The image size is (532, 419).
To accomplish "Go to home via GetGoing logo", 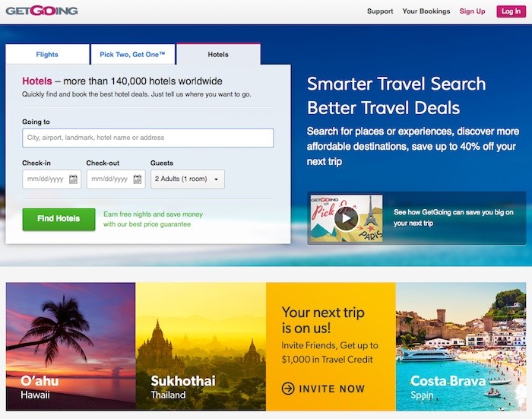I will click(42, 11).
